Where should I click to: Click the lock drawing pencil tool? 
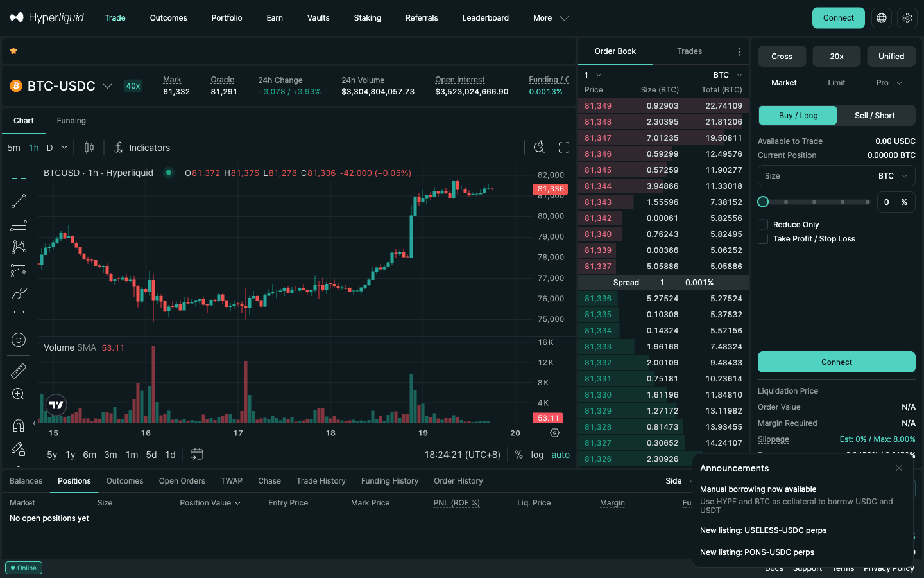pos(19,448)
